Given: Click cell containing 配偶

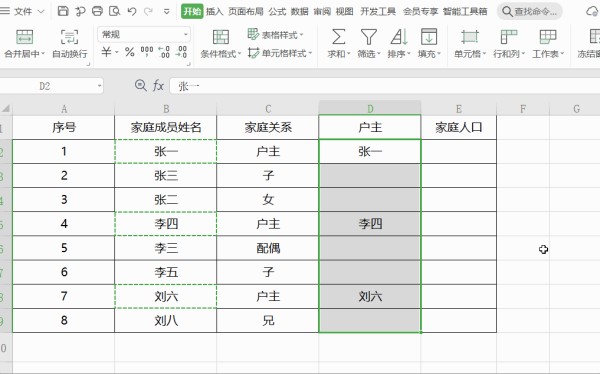Looking at the screenshot, I should (268, 248).
